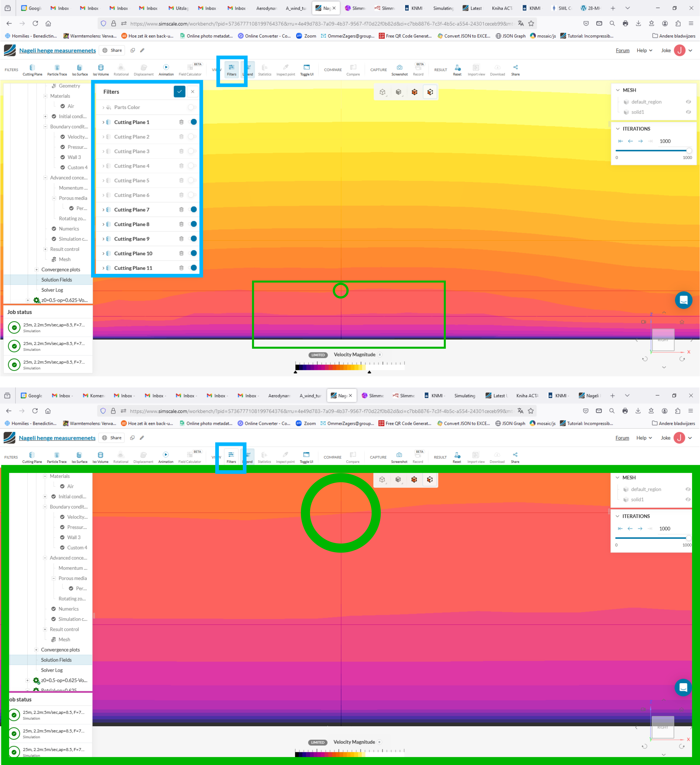Click trash icon for Cutting Plane 7

[181, 209]
